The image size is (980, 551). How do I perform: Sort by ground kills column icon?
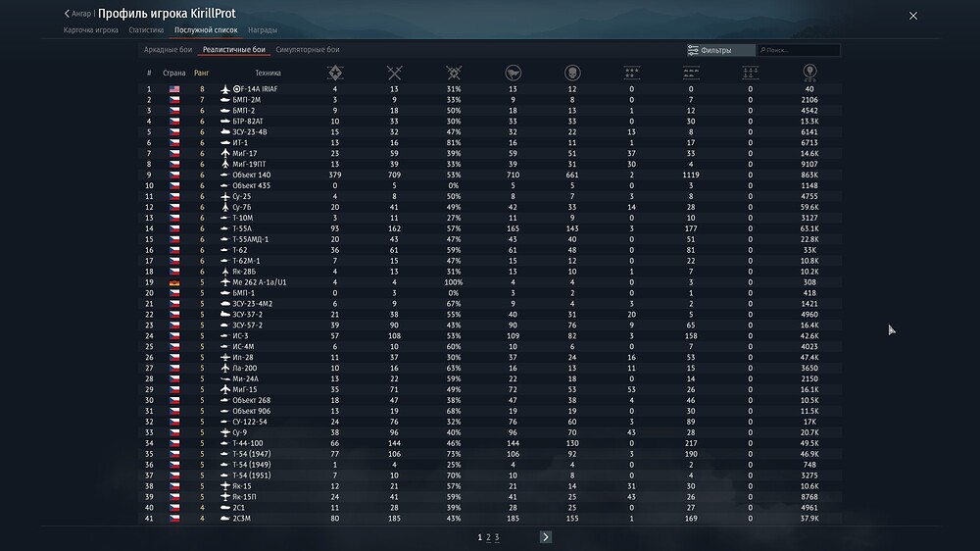pyautogui.click(x=691, y=74)
